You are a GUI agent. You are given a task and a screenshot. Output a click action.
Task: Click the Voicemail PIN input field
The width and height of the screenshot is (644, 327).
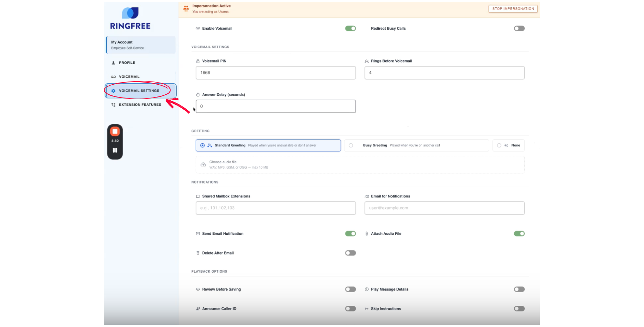(x=275, y=73)
